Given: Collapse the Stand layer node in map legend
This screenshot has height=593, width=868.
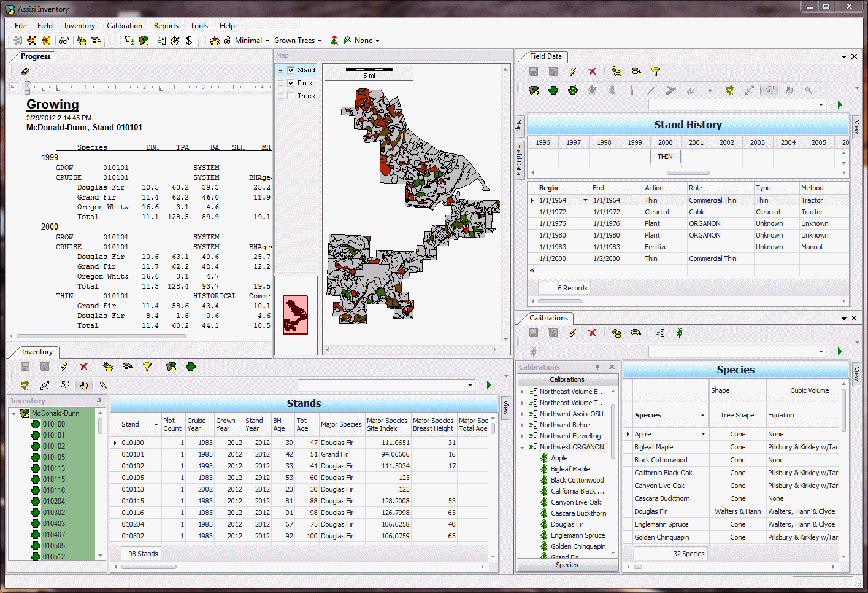Looking at the screenshot, I should [x=281, y=70].
